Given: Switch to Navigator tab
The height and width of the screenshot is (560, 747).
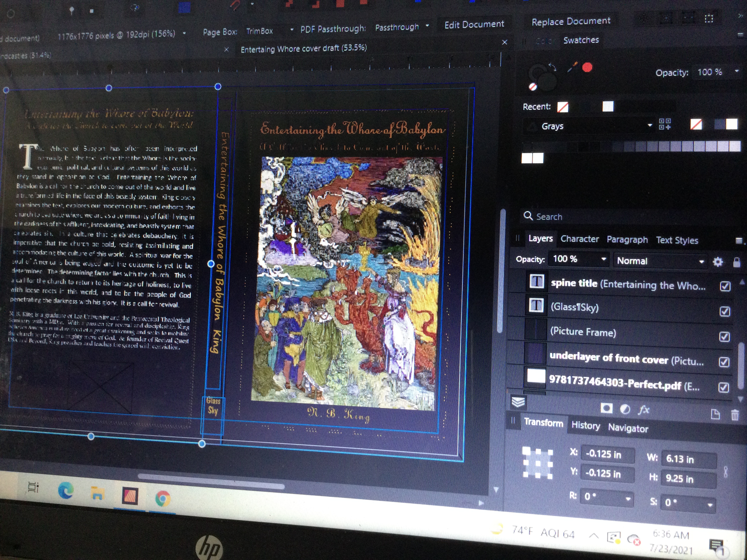Looking at the screenshot, I should point(628,428).
